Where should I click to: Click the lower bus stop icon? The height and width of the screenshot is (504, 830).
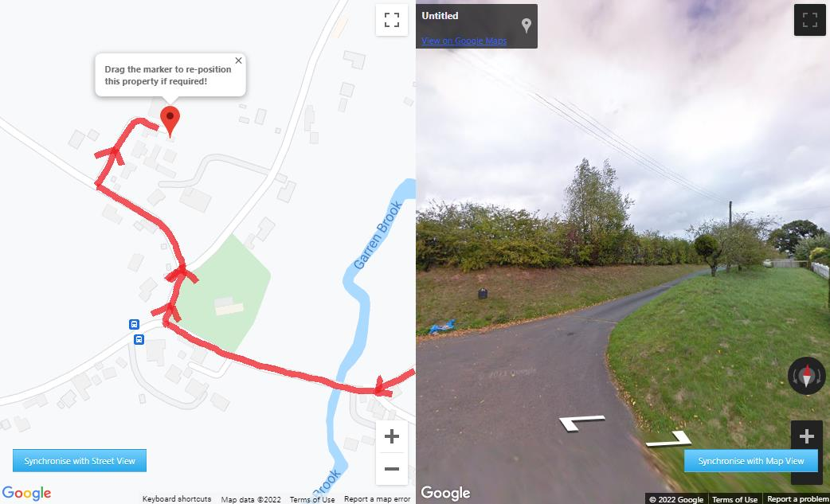(139, 339)
